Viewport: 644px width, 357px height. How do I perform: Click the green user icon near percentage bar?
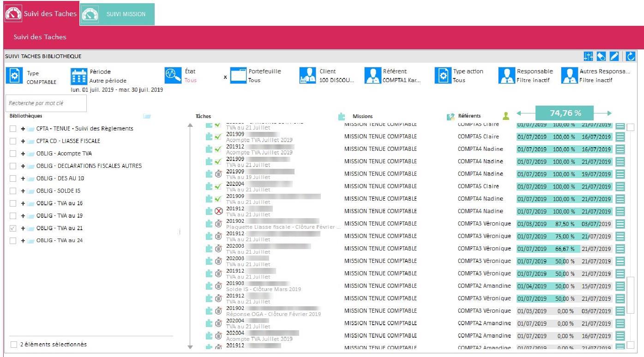pos(506,116)
